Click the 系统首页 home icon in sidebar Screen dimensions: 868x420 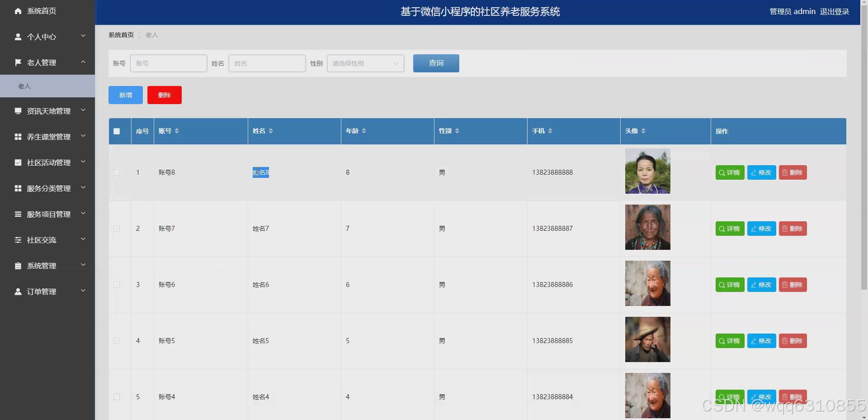click(18, 11)
